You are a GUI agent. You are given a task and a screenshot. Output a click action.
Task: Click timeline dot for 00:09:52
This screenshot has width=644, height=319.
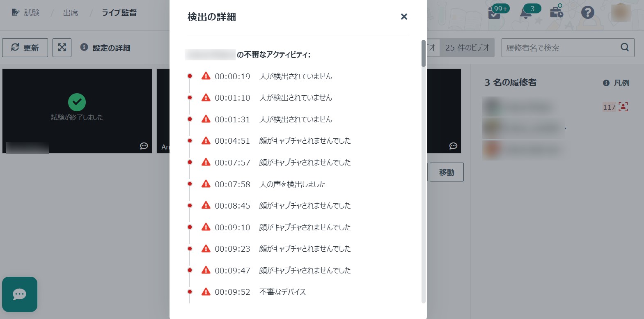tap(190, 291)
